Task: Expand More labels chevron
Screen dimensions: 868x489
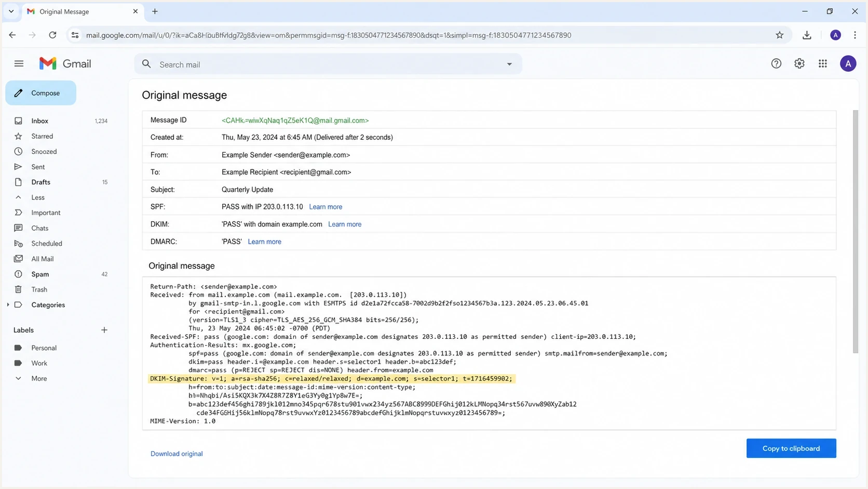Action: (18, 378)
